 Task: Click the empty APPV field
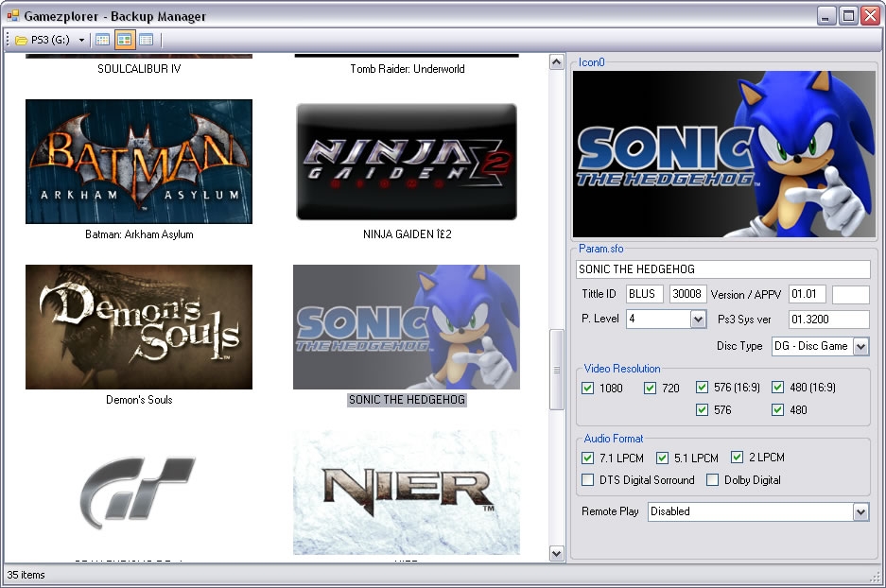[851, 294]
